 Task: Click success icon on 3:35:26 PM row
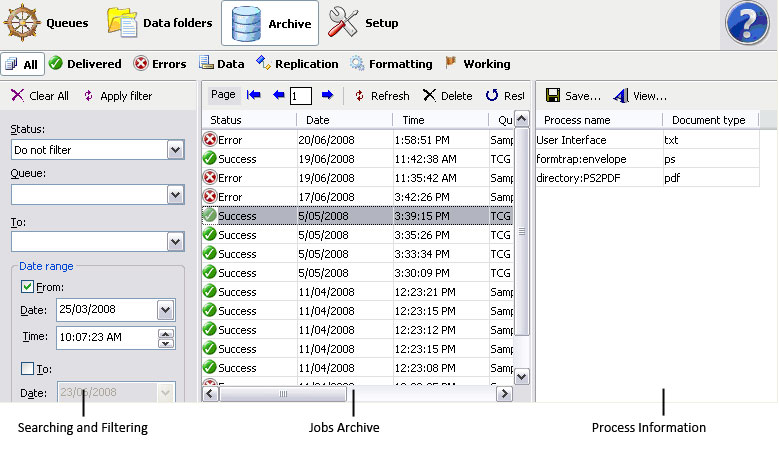tap(210, 234)
